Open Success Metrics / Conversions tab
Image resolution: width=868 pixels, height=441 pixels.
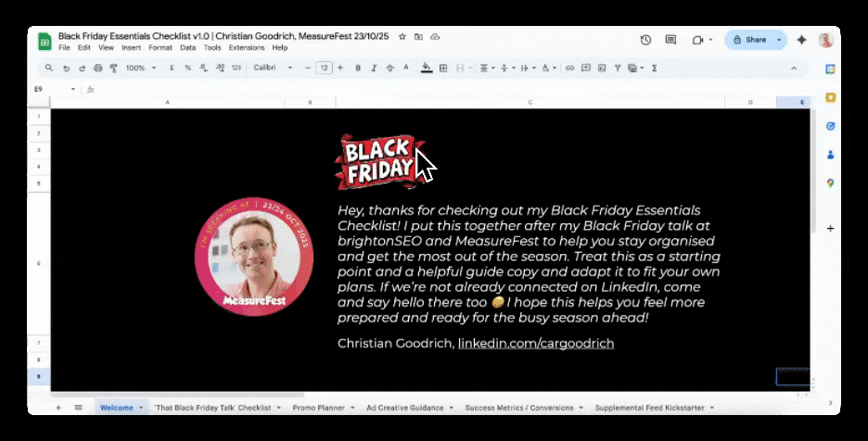click(519, 408)
